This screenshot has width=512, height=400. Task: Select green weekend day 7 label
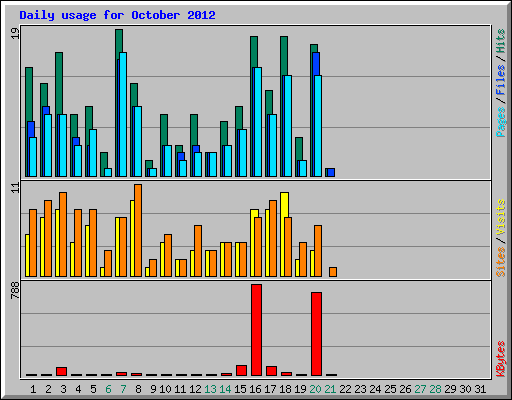click(123, 389)
